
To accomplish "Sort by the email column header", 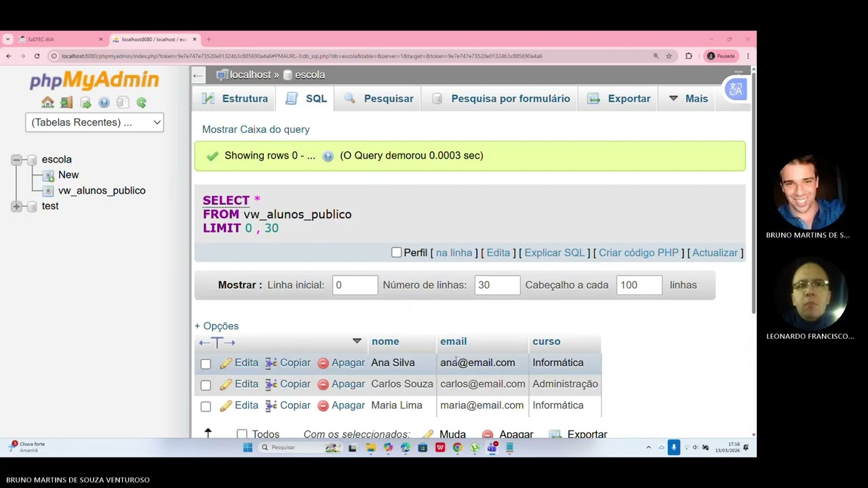I will point(454,342).
